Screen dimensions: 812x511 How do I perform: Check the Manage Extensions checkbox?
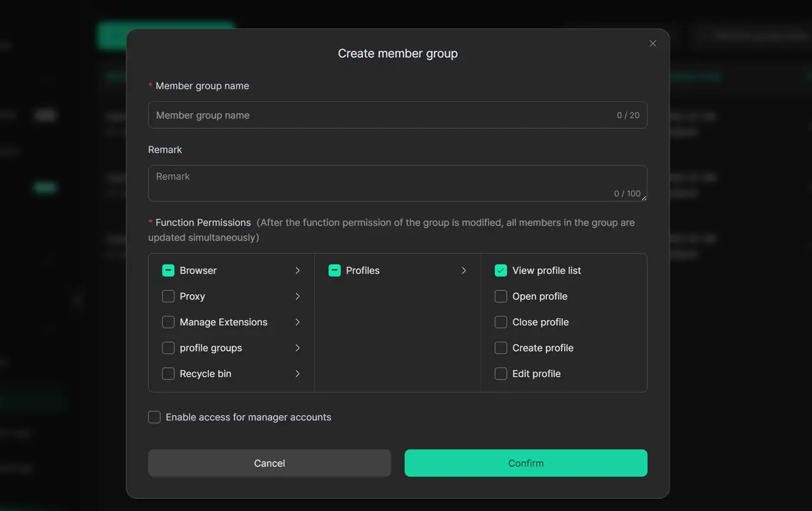pos(168,322)
